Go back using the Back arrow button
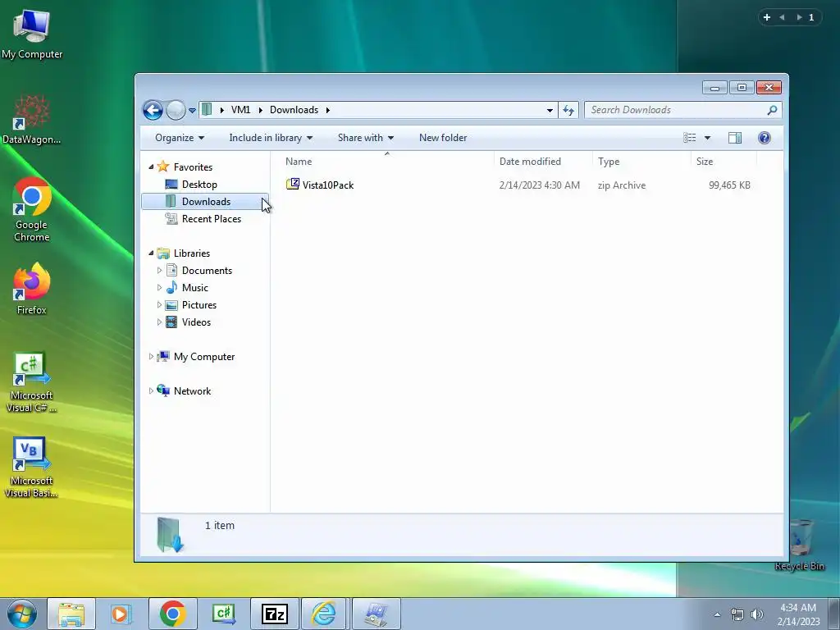 pyautogui.click(x=153, y=111)
